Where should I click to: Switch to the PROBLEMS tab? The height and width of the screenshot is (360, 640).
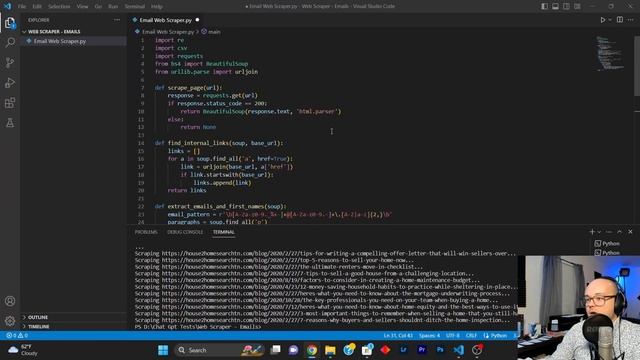click(x=146, y=232)
